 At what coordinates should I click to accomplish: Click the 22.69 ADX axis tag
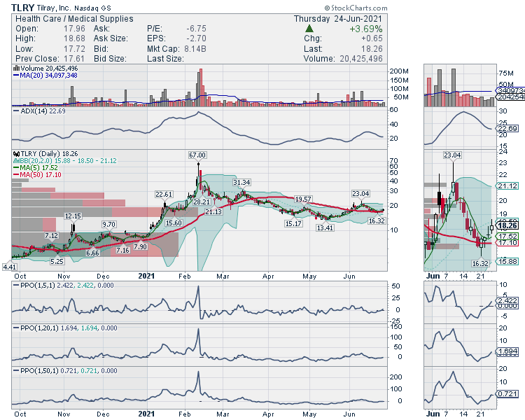point(507,129)
